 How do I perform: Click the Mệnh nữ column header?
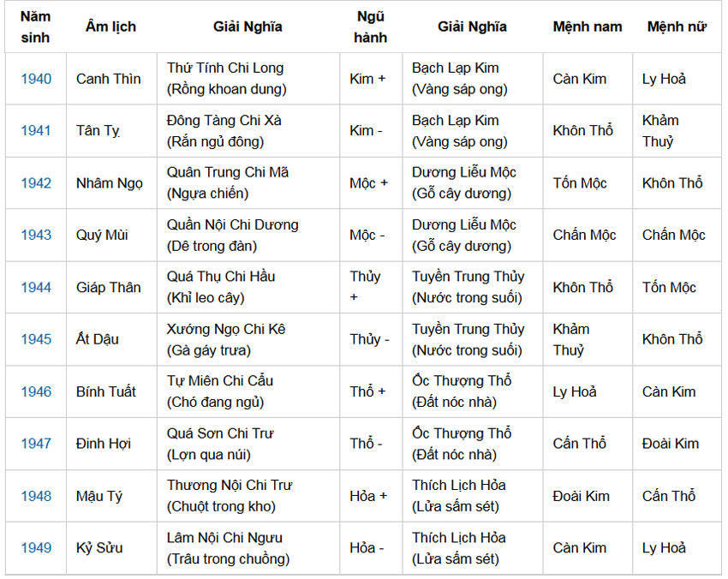click(677, 27)
